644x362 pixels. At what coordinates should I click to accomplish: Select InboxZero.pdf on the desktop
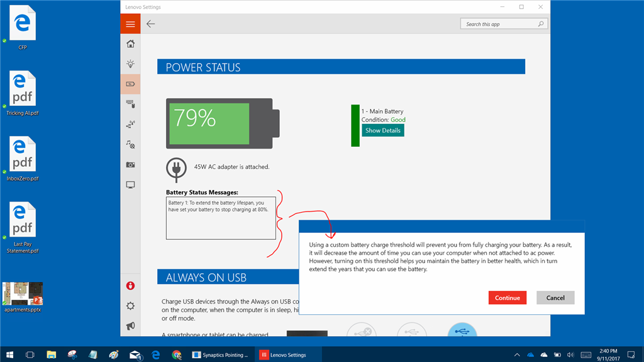23,159
